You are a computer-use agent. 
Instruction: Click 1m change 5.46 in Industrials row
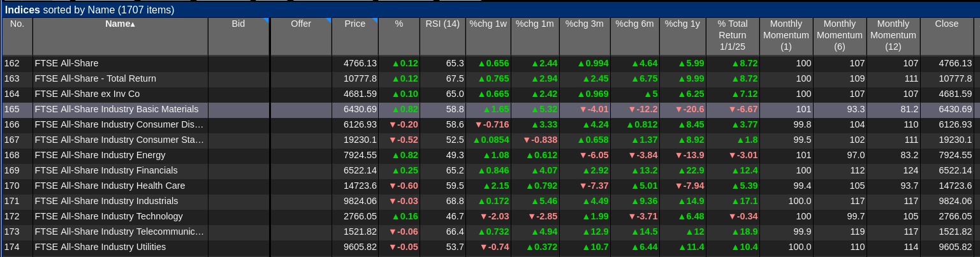tap(543, 201)
